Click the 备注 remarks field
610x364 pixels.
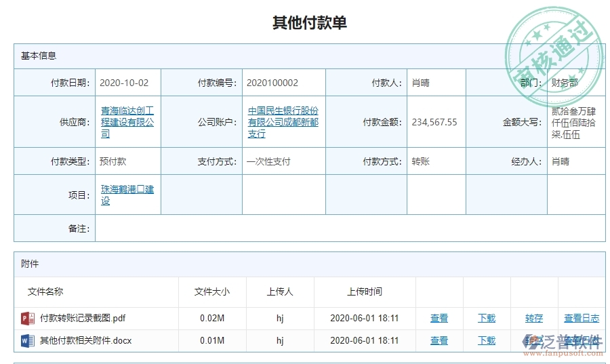[x=350, y=228]
